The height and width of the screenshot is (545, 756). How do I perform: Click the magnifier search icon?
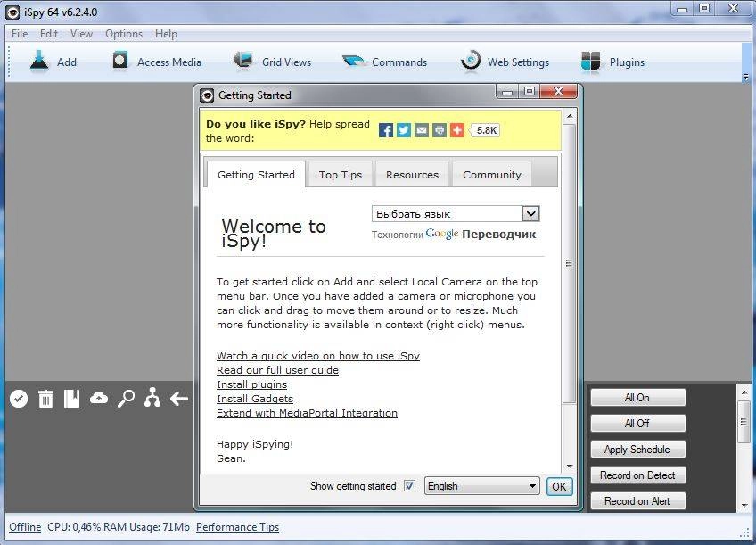(x=127, y=399)
